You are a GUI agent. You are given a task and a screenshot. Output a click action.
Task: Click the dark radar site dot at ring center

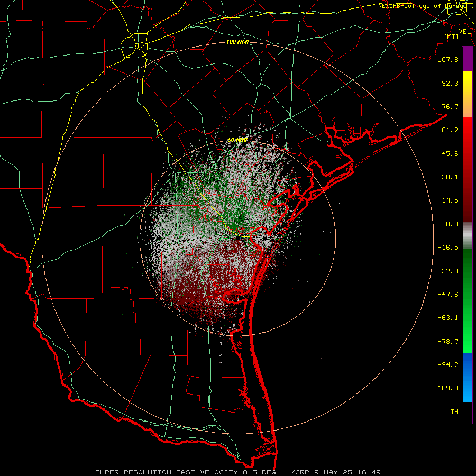pyautogui.click(x=238, y=239)
